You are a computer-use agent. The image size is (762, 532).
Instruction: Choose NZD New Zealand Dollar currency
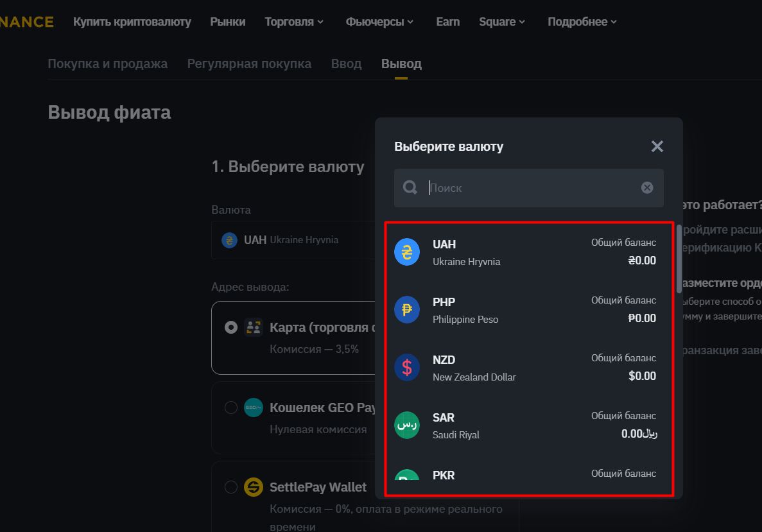pos(529,368)
